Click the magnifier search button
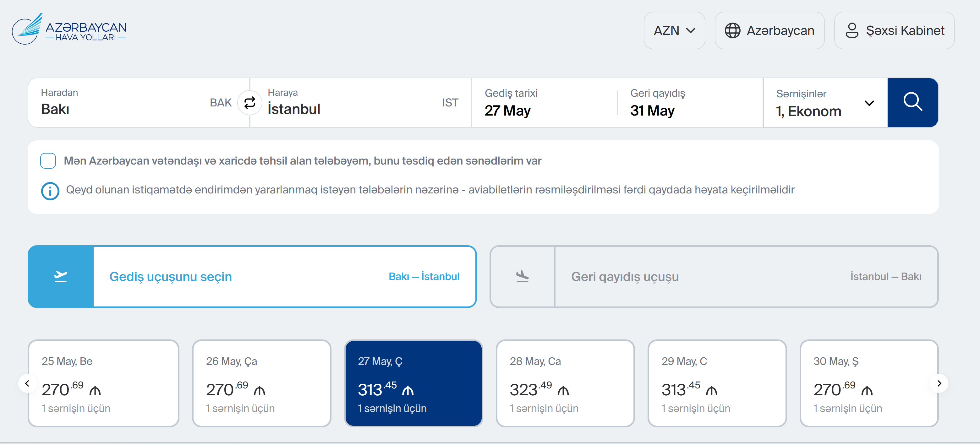The image size is (980, 444). 912,103
